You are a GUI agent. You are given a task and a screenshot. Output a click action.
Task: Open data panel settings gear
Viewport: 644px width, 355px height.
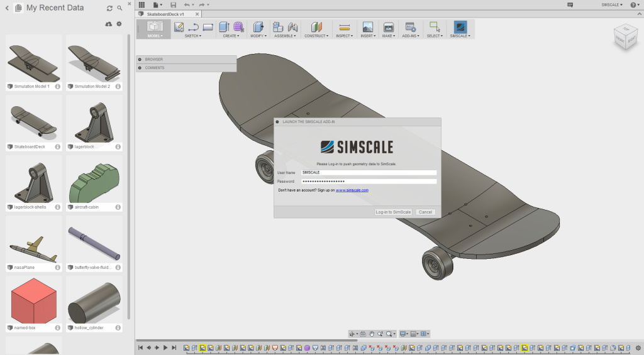click(119, 24)
